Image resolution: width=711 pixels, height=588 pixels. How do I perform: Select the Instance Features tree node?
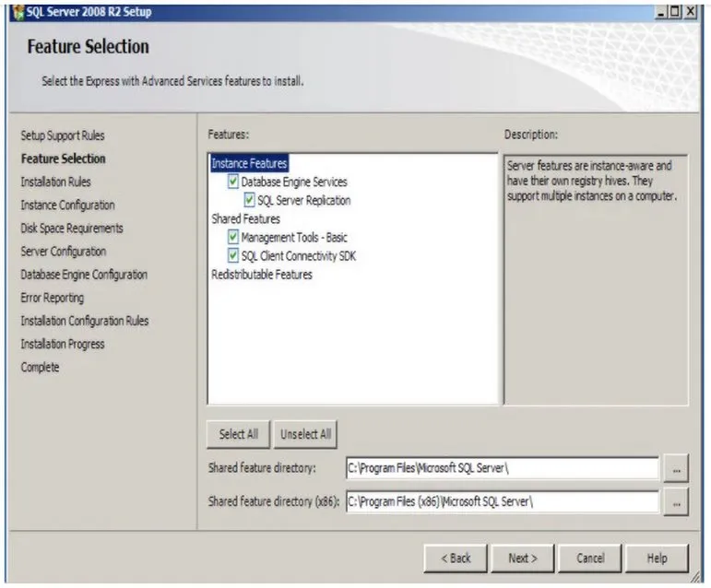249,163
